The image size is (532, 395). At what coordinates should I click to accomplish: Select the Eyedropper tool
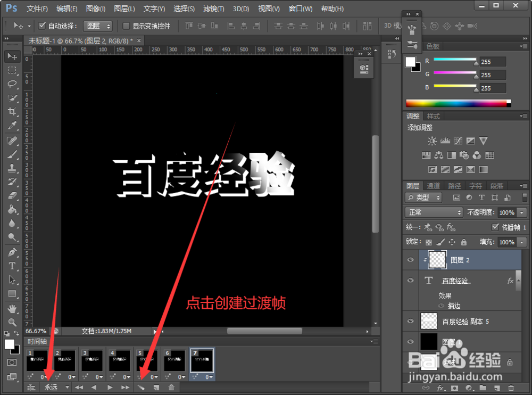coord(12,125)
